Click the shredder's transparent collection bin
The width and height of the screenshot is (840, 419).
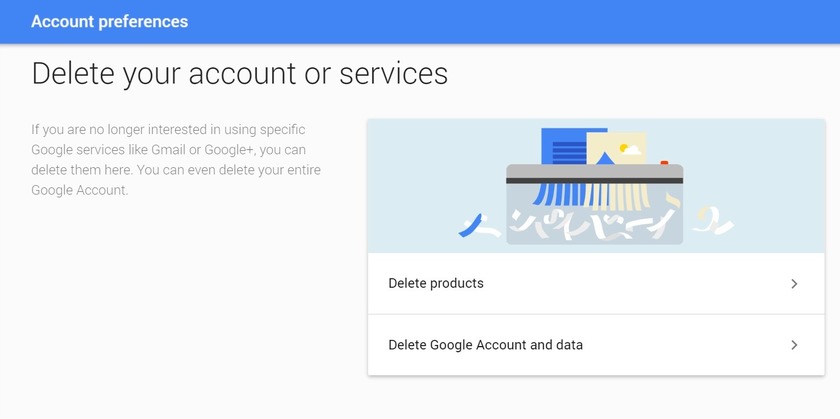[x=595, y=228]
